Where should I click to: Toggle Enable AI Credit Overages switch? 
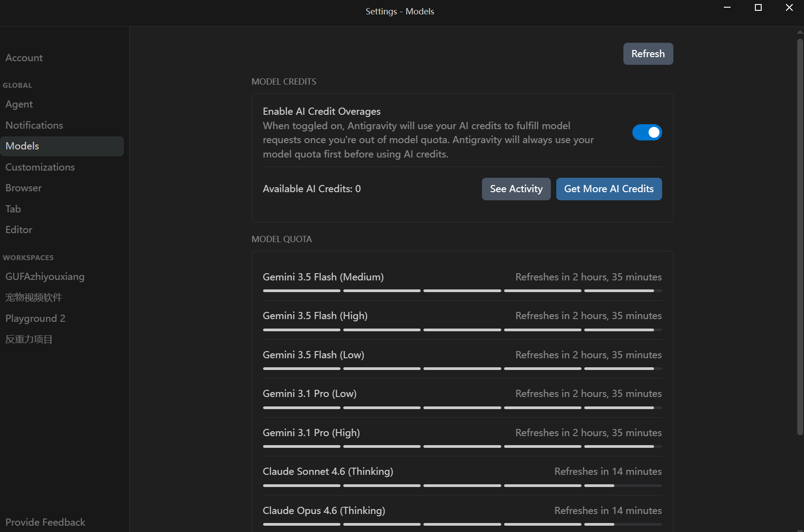[647, 132]
